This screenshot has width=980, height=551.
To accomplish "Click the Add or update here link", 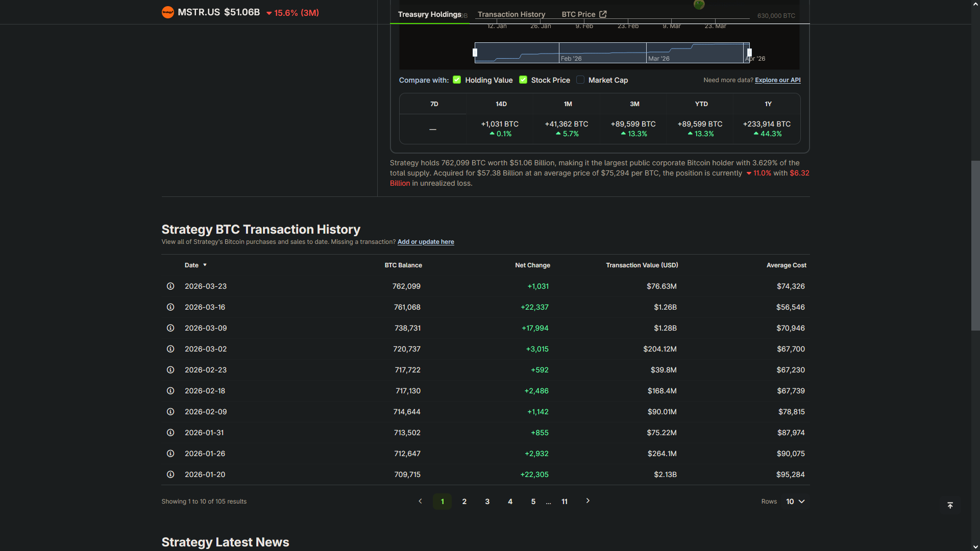I will [425, 242].
